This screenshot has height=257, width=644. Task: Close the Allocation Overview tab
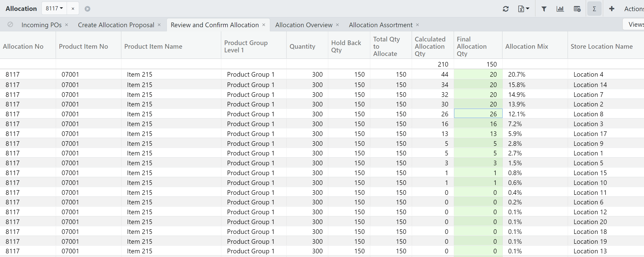(x=337, y=25)
